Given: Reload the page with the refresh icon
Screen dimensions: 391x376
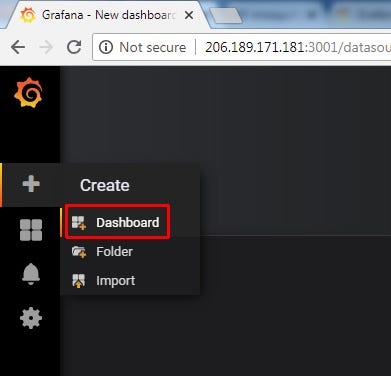Looking at the screenshot, I should click(74, 47).
